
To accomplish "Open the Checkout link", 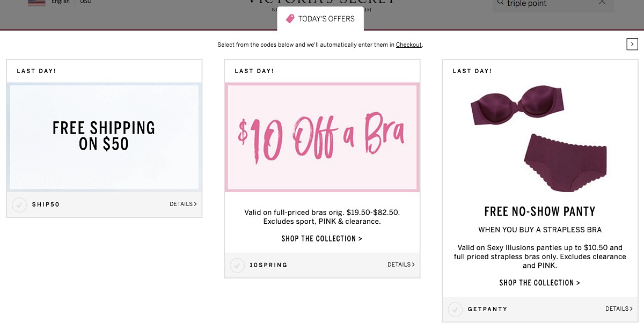I will (409, 45).
